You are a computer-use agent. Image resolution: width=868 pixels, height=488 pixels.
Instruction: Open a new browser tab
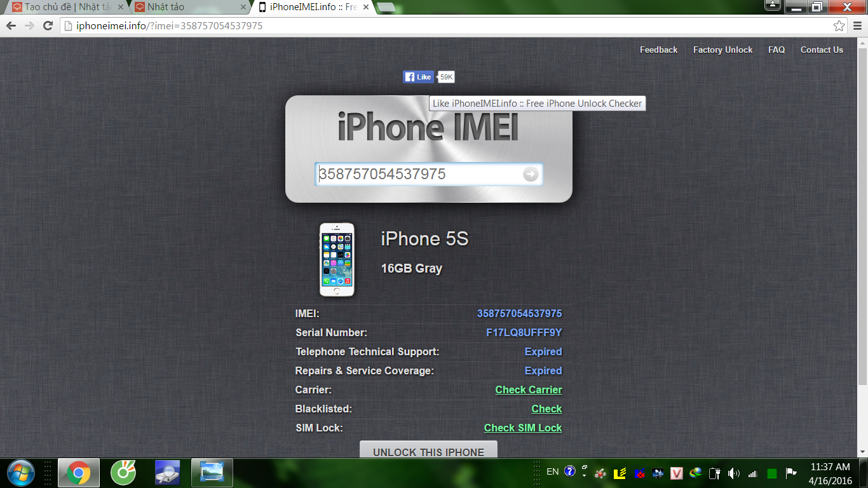click(x=386, y=7)
